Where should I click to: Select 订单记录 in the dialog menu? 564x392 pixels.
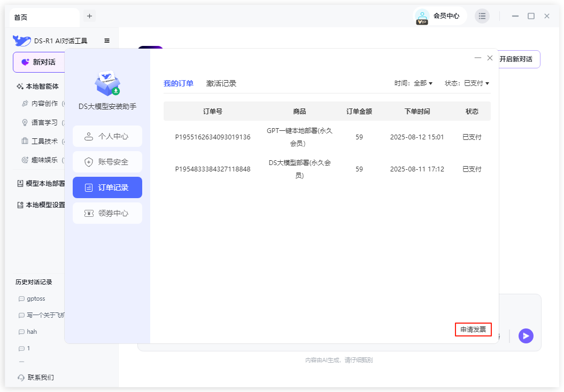point(107,187)
